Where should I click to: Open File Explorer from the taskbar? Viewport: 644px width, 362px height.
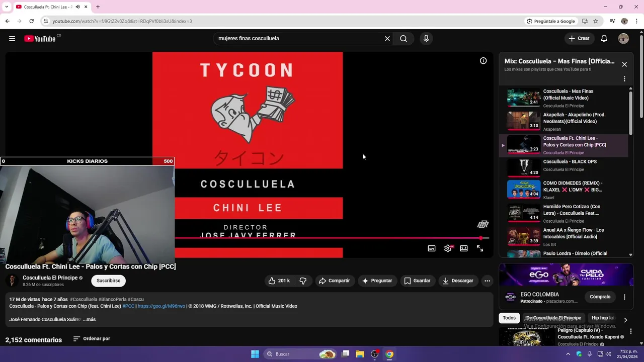click(x=360, y=354)
